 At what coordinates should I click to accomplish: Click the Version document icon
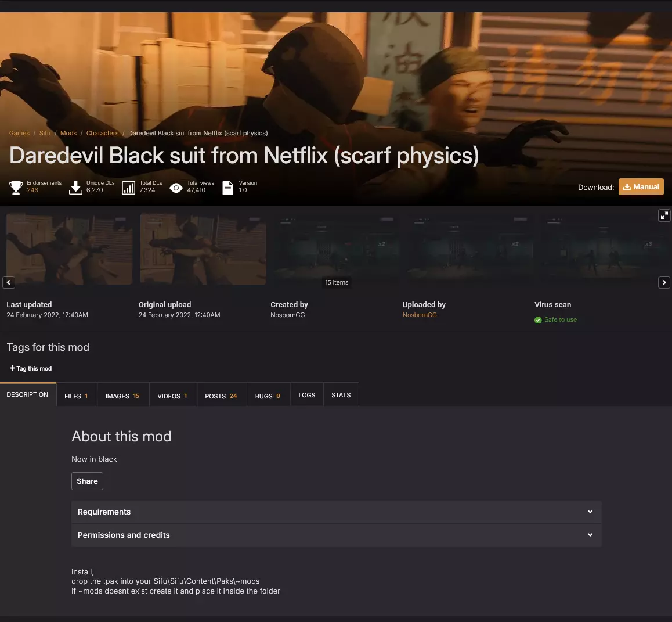(x=228, y=188)
